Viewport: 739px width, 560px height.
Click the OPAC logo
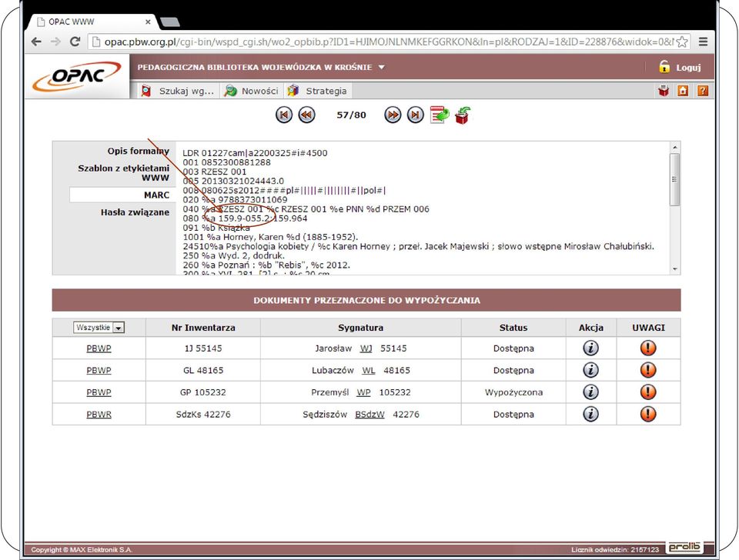pyautogui.click(x=77, y=76)
